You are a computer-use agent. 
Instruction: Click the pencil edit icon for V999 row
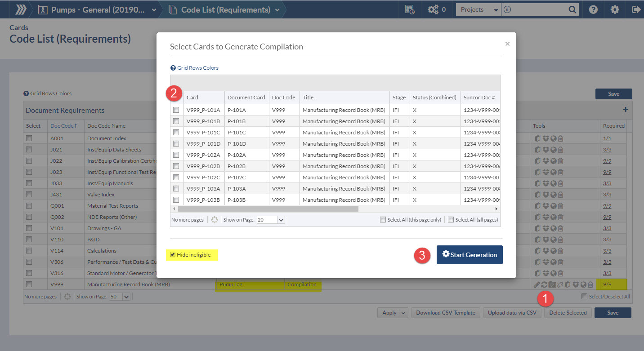pos(537,284)
